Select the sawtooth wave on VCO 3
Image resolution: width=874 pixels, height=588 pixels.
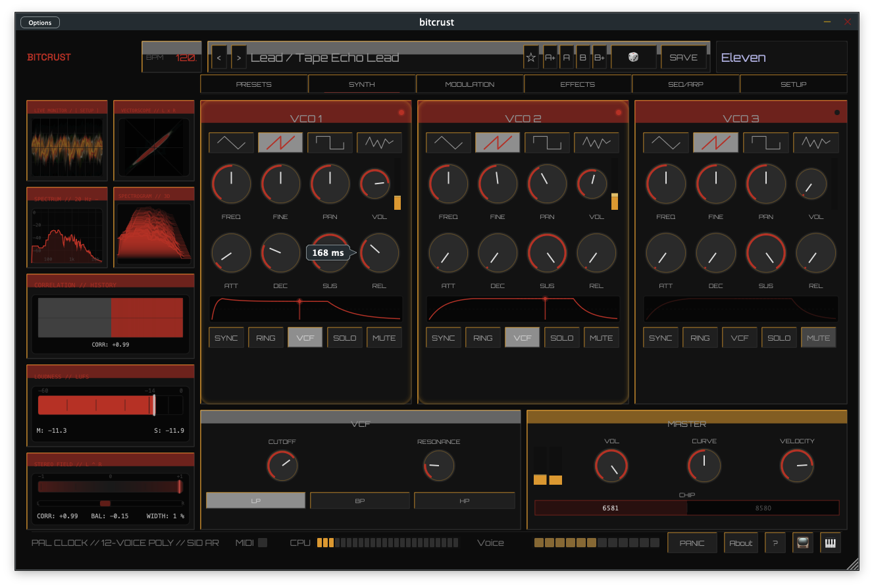(715, 142)
